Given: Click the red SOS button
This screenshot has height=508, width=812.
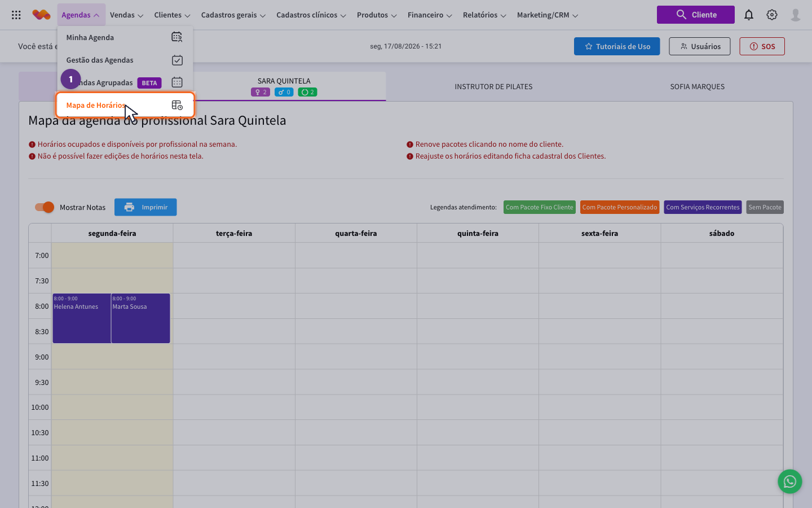Looking at the screenshot, I should click(x=762, y=46).
